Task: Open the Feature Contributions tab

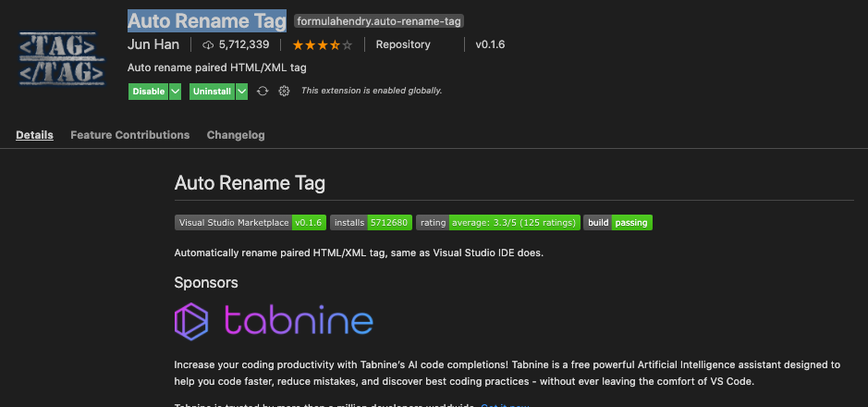Action: click(130, 135)
